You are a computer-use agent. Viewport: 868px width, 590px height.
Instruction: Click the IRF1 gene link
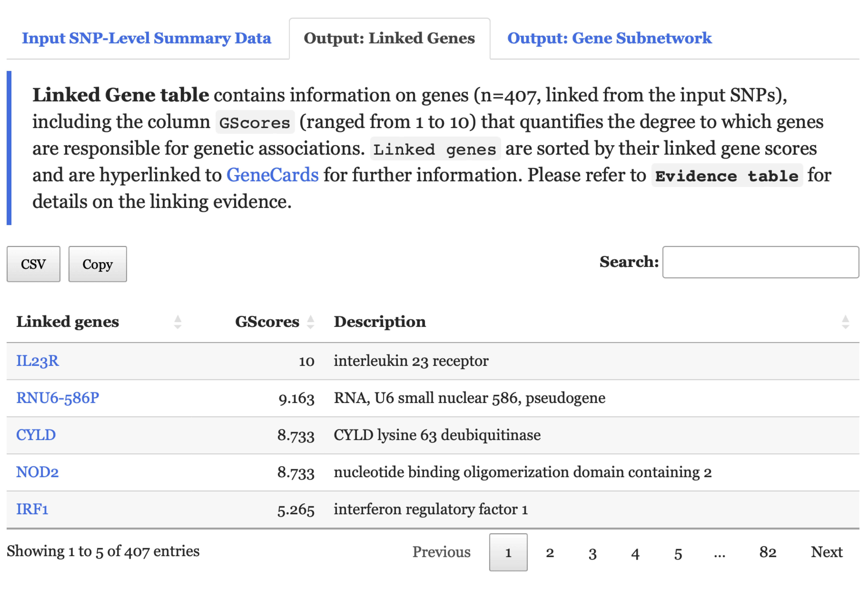32,509
